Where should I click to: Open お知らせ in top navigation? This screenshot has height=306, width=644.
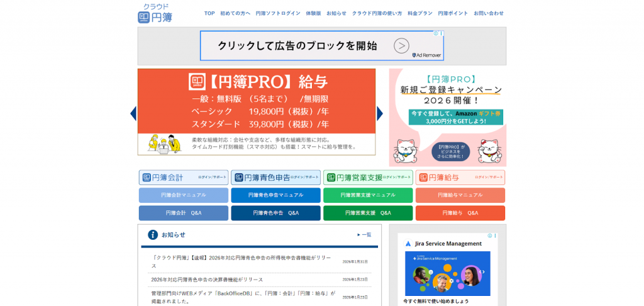click(x=336, y=13)
